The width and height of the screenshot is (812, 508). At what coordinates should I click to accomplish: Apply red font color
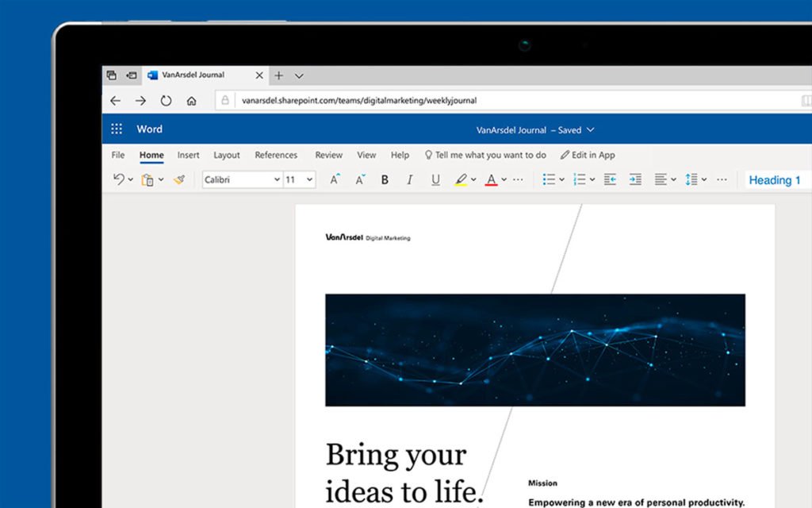[491, 180]
